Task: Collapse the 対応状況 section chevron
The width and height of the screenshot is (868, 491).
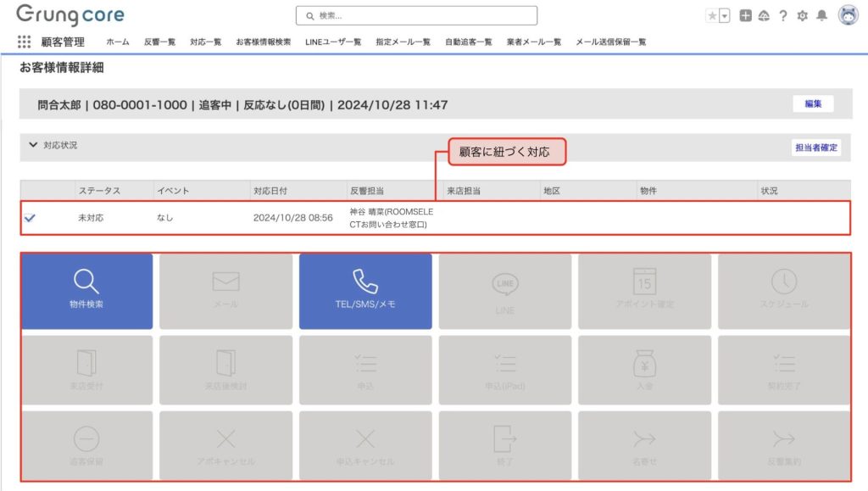Action: point(33,145)
